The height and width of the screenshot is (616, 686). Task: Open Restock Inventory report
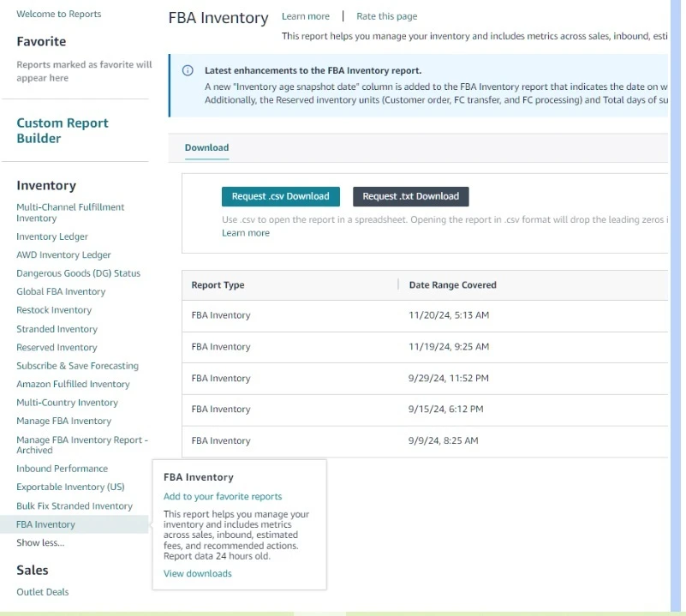(x=54, y=310)
